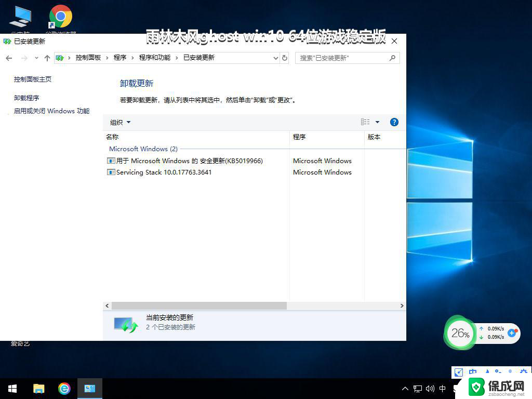
Task: Go back with the back arrow
Action: pos(9,58)
